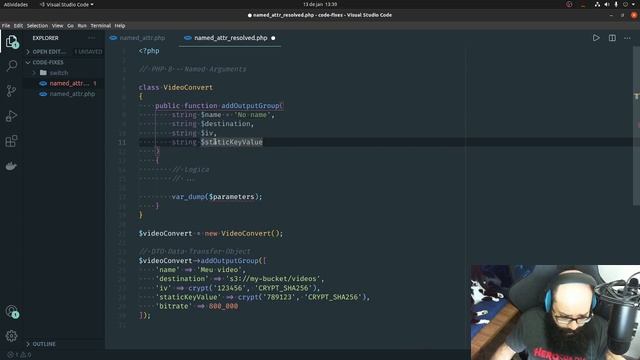
Task: Expand the OUTLINE section
Action: [x=28, y=344]
